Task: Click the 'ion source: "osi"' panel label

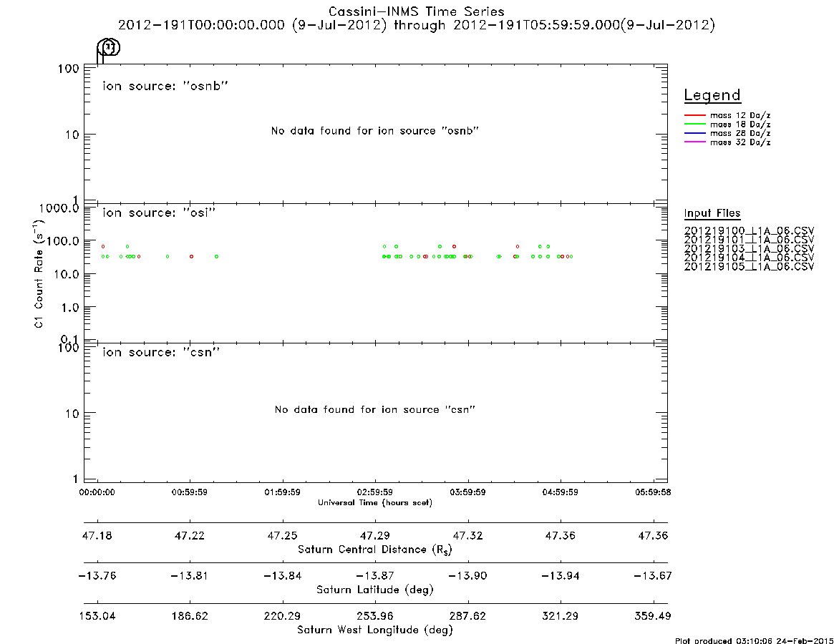Action: coord(159,213)
